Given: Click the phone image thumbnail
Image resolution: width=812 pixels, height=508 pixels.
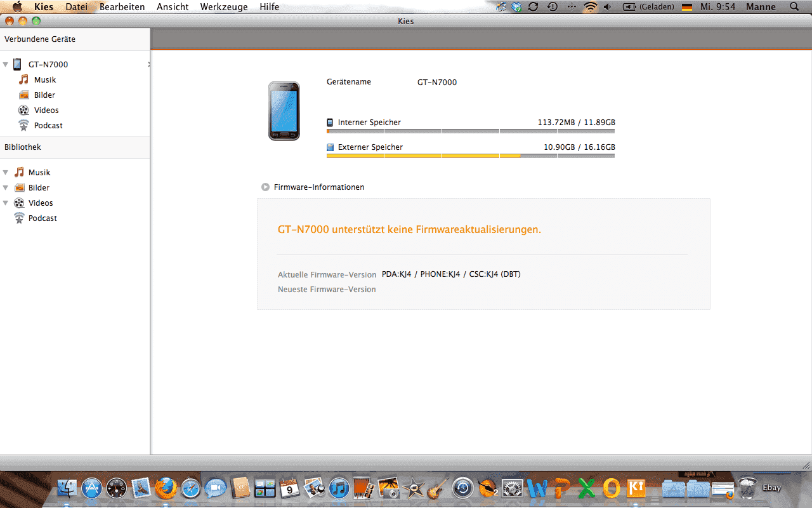Looking at the screenshot, I should [x=284, y=111].
